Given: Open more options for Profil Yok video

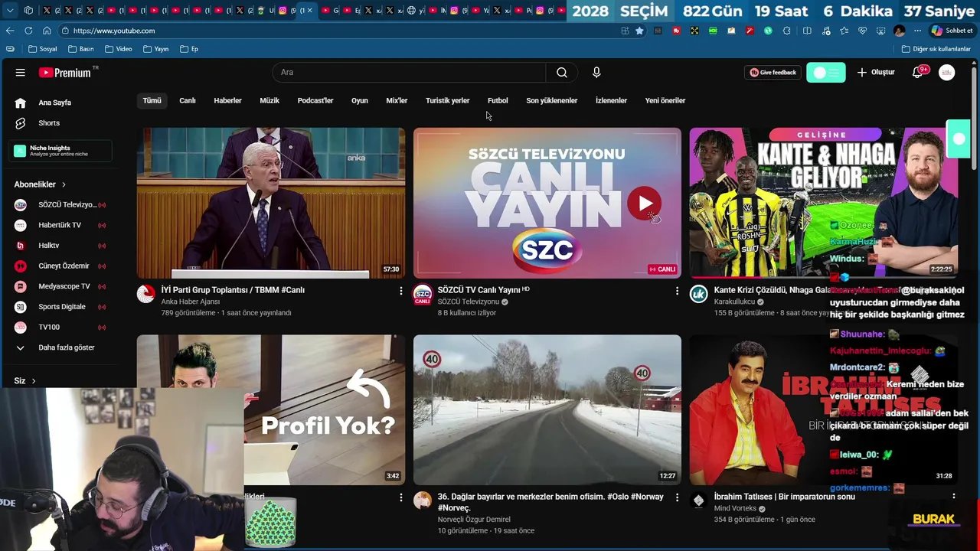Looking at the screenshot, I should pyautogui.click(x=400, y=497).
